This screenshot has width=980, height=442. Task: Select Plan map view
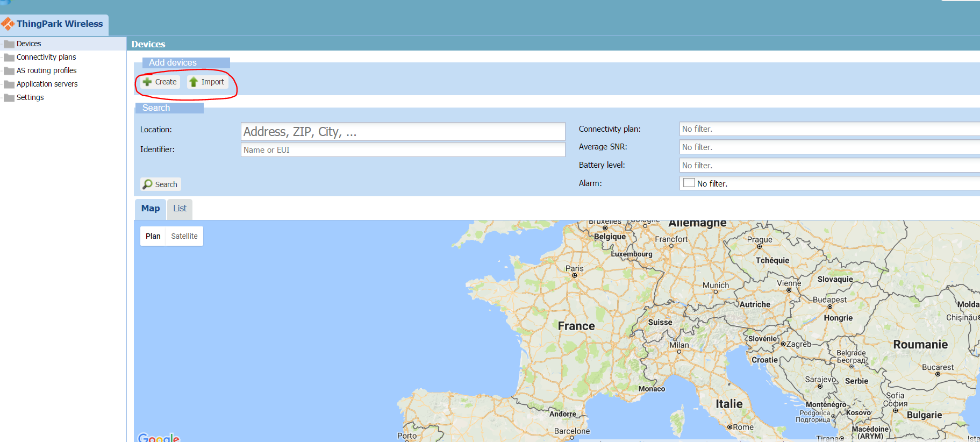pos(153,236)
